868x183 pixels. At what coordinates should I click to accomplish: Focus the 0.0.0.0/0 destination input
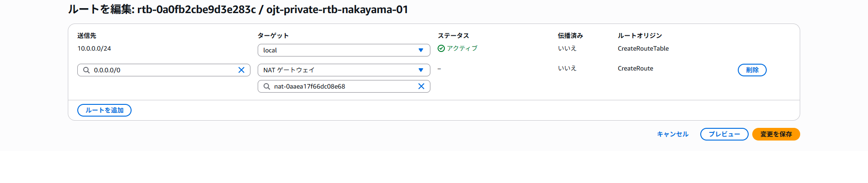[164, 70]
